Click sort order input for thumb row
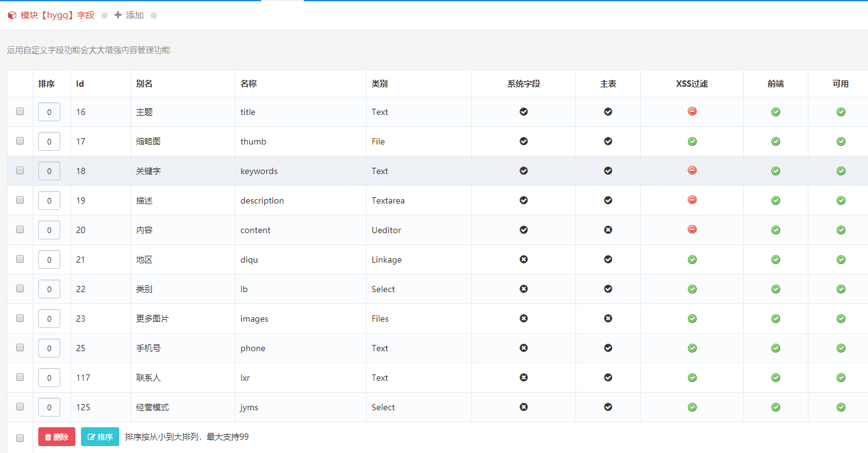Screen dimensions: 868x453 coord(49,141)
